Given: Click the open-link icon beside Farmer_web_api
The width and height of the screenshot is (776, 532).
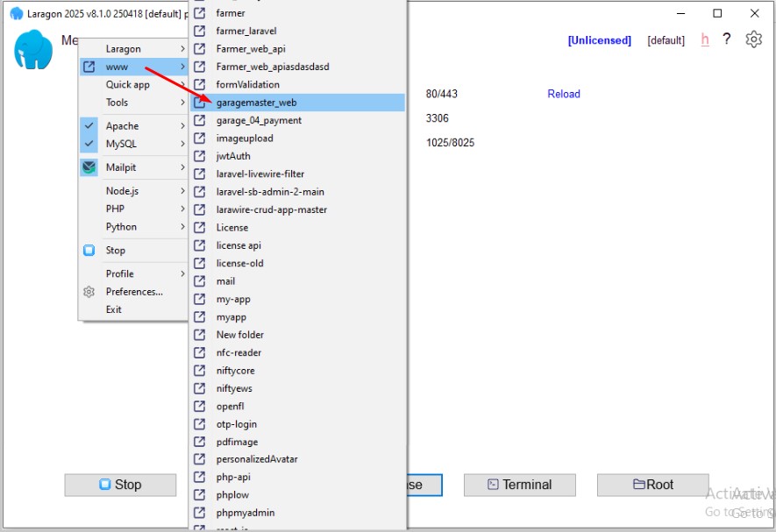Looking at the screenshot, I should coord(199,48).
